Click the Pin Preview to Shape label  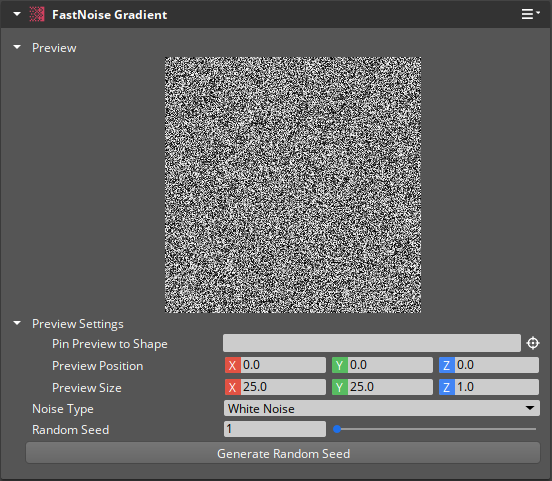(x=109, y=344)
